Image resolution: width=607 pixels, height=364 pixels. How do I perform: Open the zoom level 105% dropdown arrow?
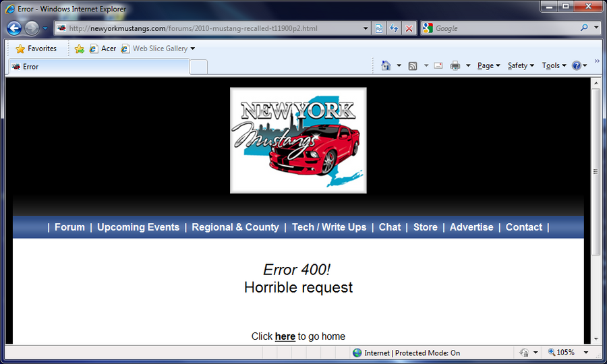pos(585,353)
